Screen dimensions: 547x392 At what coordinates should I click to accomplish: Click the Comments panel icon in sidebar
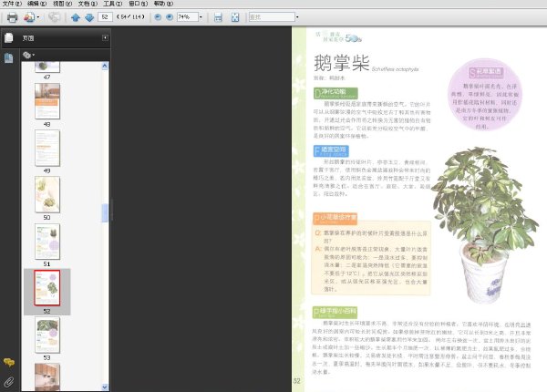(9, 362)
